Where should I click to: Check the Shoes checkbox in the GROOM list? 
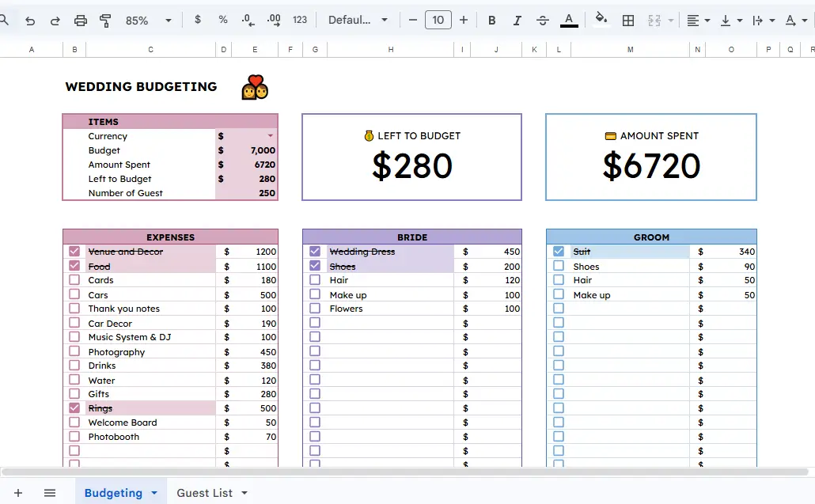(x=557, y=266)
